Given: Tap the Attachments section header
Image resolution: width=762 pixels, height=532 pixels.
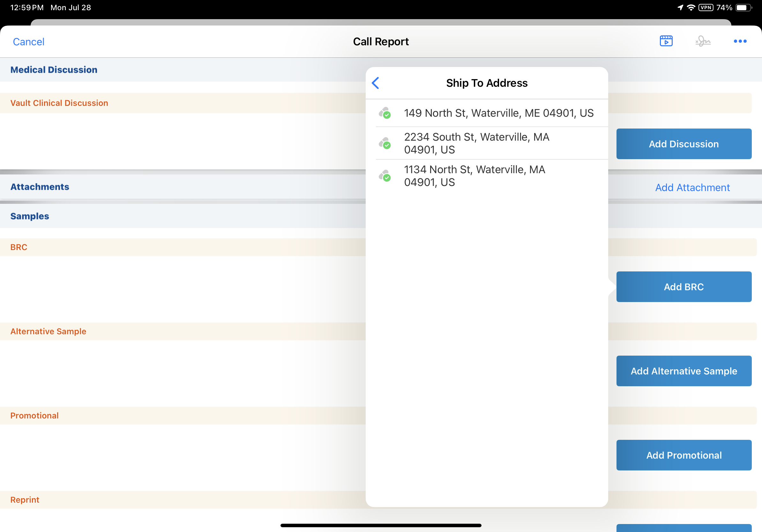Looking at the screenshot, I should tap(40, 187).
